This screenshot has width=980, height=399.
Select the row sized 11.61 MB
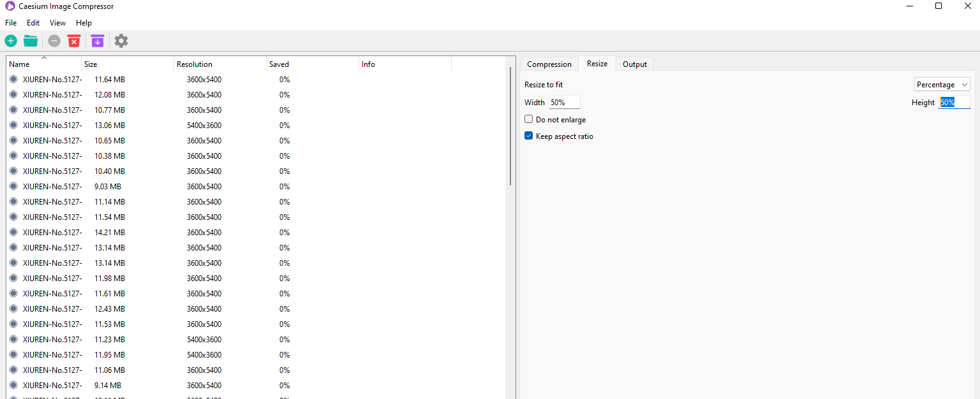(255, 294)
